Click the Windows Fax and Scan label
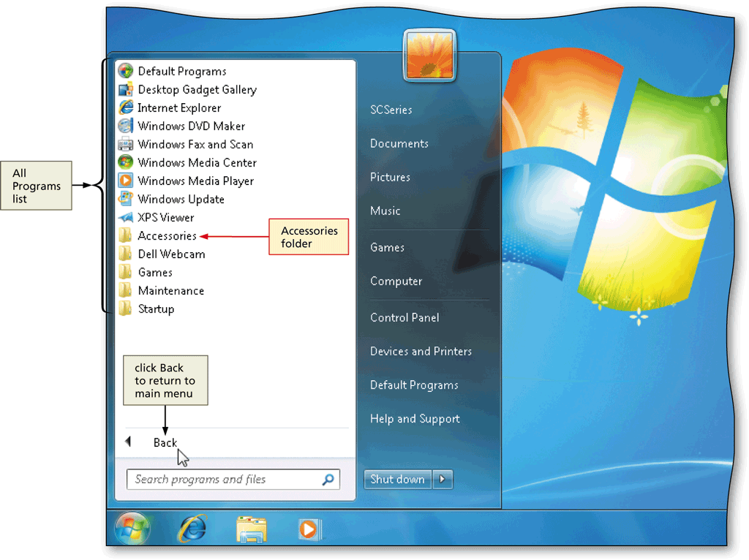 (x=195, y=144)
